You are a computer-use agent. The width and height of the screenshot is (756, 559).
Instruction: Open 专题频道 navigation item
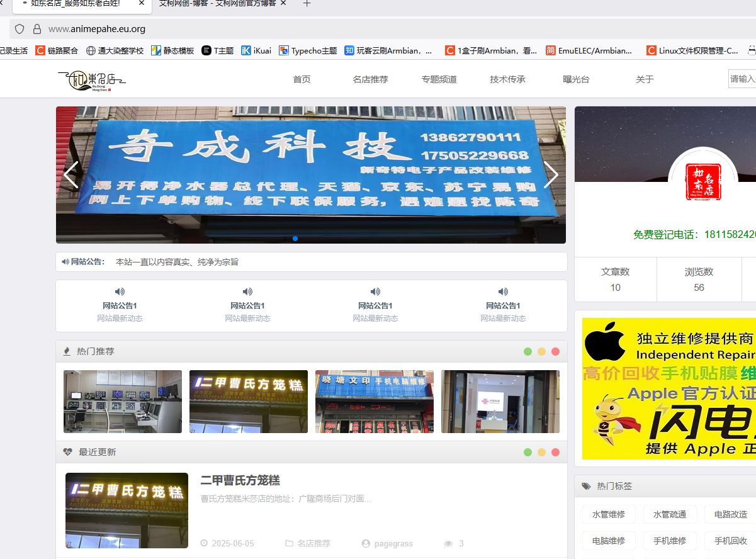click(x=439, y=79)
